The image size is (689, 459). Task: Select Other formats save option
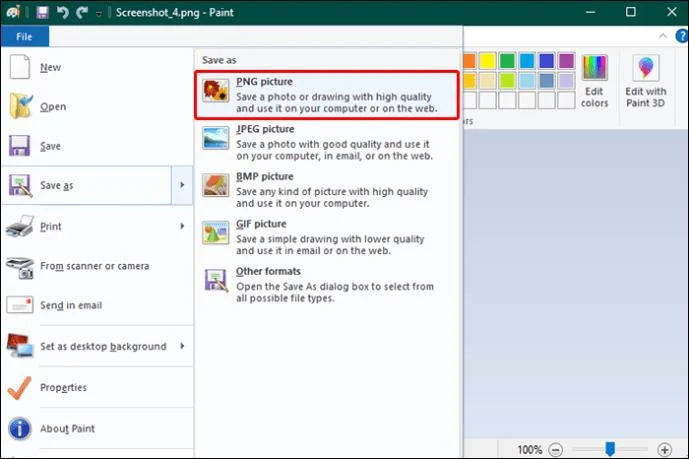[328, 285]
